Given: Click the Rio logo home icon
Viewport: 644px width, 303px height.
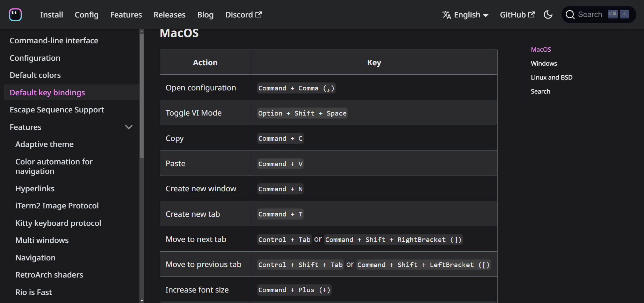Looking at the screenshot, I should click(15, 15).
